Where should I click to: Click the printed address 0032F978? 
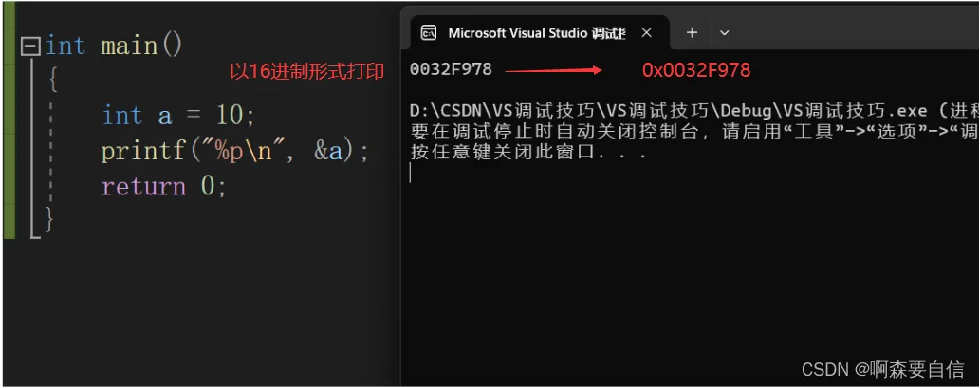[451, 69]
